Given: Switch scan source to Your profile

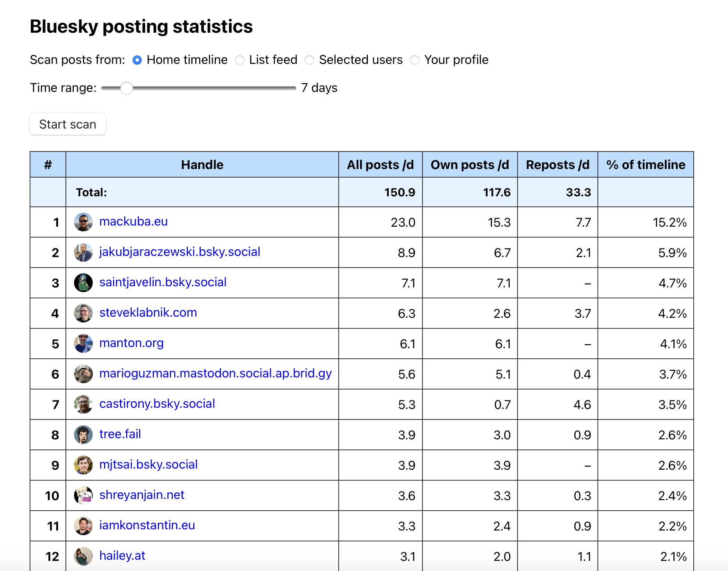Looking at the screenshot, I should 415,60.
